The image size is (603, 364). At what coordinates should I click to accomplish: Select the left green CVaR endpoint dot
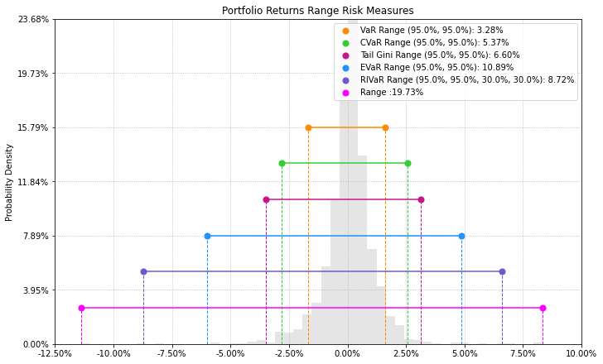coord(282,164)
